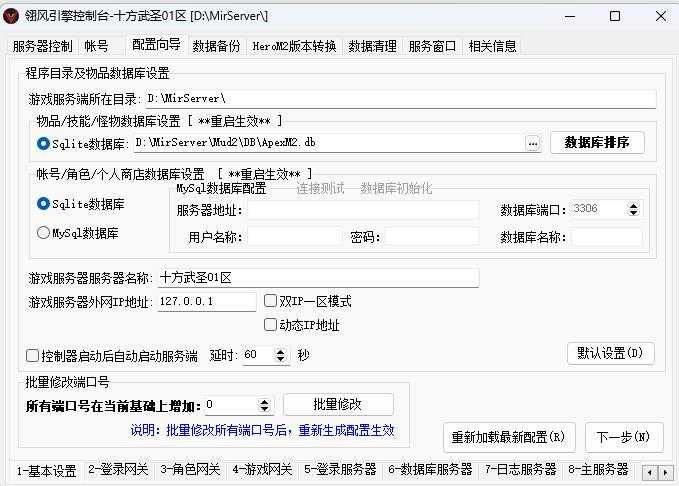
Task: Increase the batch port offset value
Action: coord(264,402)
